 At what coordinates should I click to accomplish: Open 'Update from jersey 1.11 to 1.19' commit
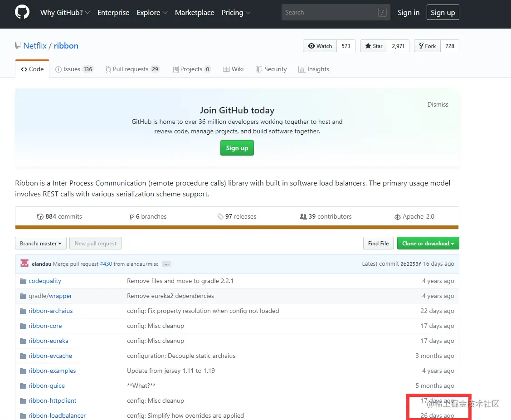tap(171, 371)
